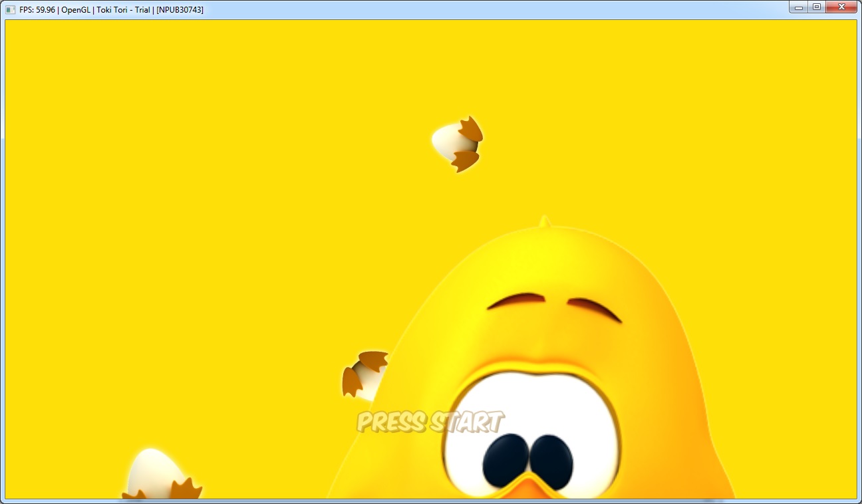Click the chick's yellow forehead
The width and height of the screenshot is (862, 504).
pyautogui.click(x=545, y=266)
